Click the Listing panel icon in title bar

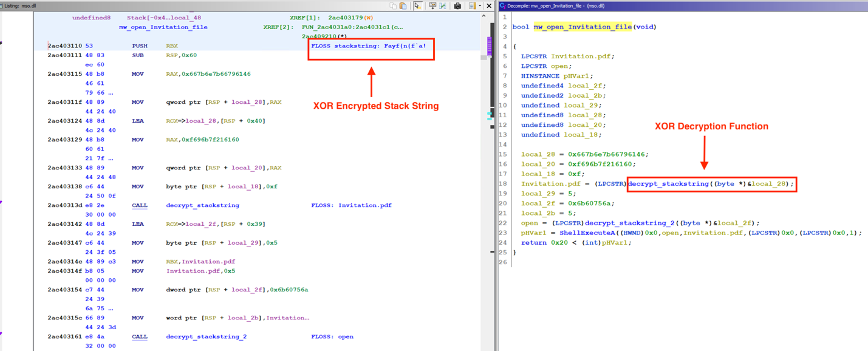(2, 6)
